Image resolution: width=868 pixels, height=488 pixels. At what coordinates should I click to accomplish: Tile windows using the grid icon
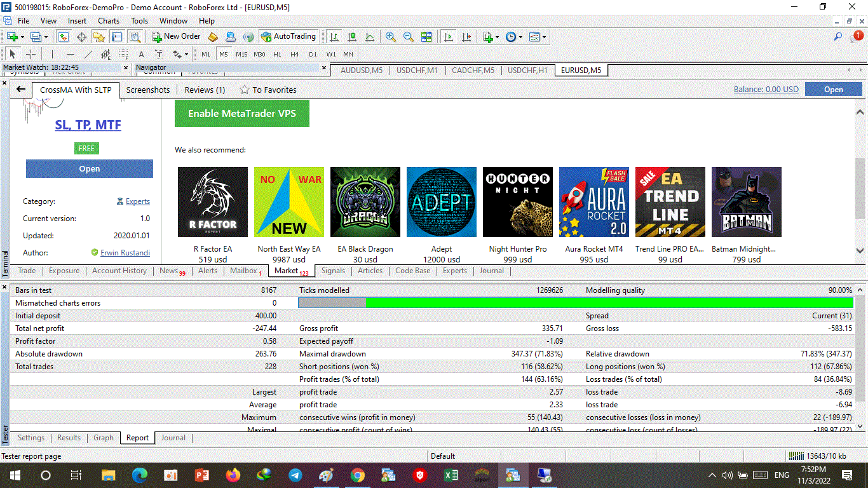click(x=426, y=37)
